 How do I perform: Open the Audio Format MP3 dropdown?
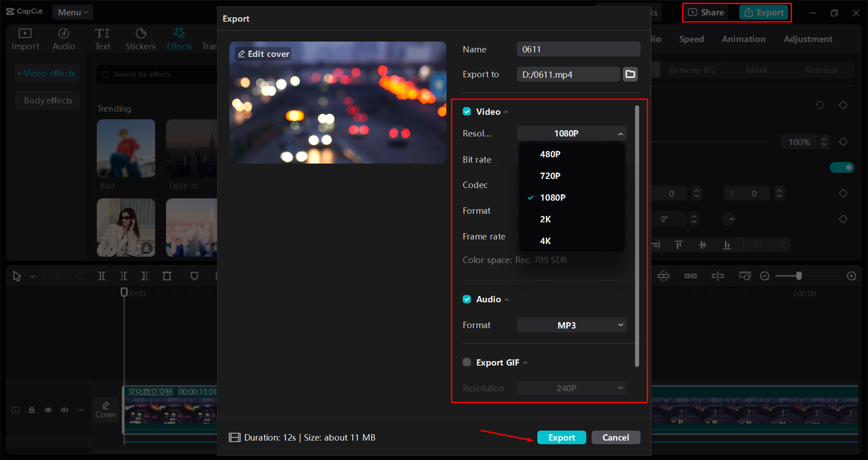click(572, 325)
